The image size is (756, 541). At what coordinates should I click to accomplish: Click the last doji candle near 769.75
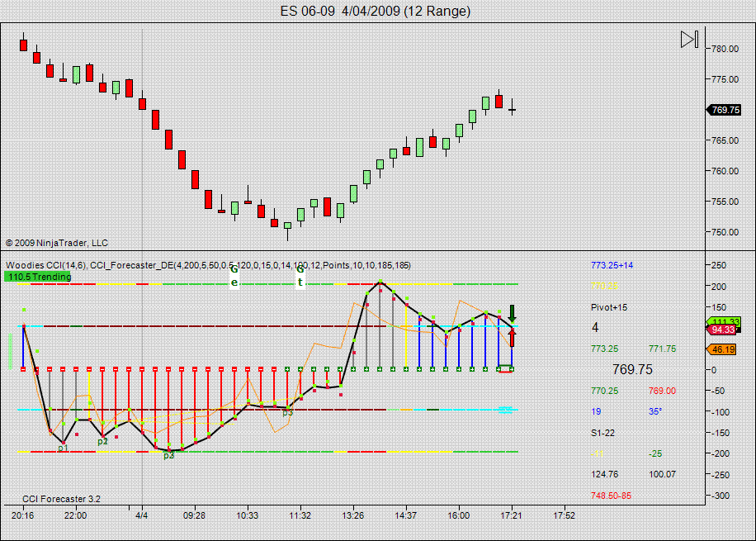(512, 108)
